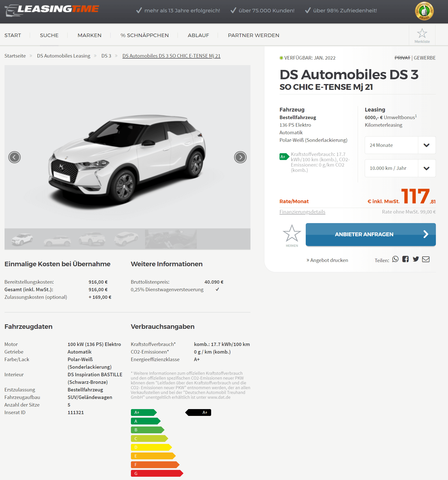Click '100 kW (136 PS) Elektro' motor value
Screen dimensions: 448x480
pos(94,344)
